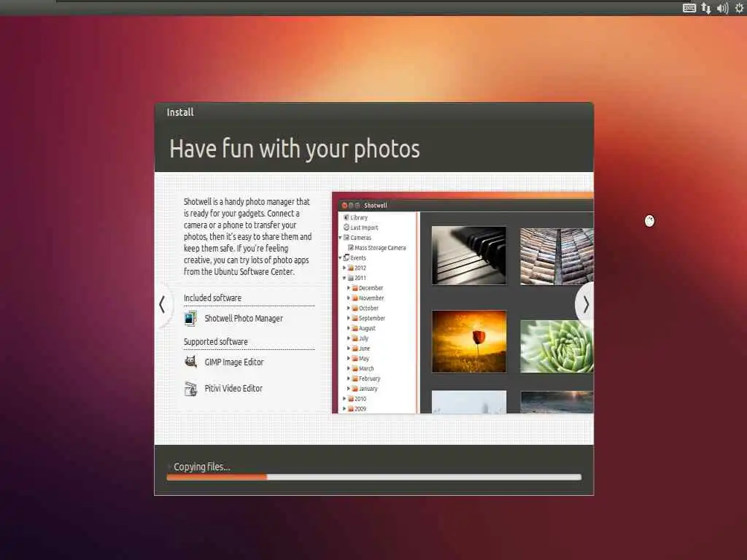The width and height of the screenshot is (747, 560).
Task: Open the keyboard indicator in top panel
Action: point(689,8)
